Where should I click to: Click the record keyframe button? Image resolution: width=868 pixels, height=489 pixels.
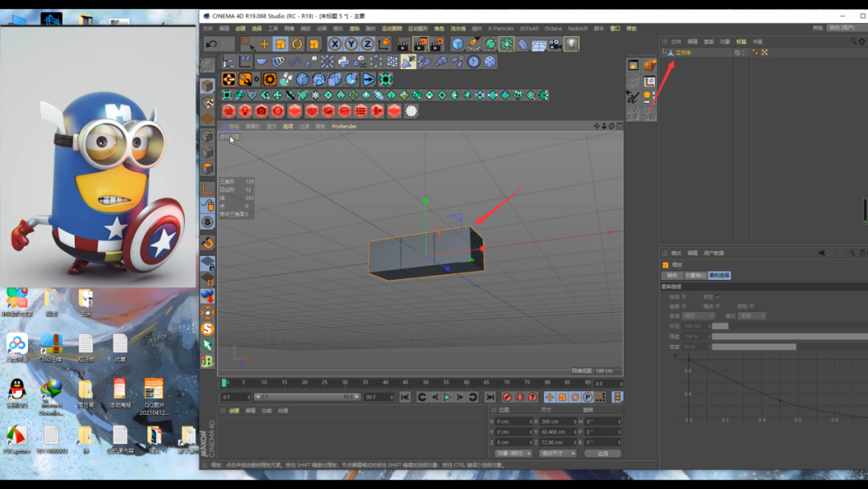click(506, 397)
